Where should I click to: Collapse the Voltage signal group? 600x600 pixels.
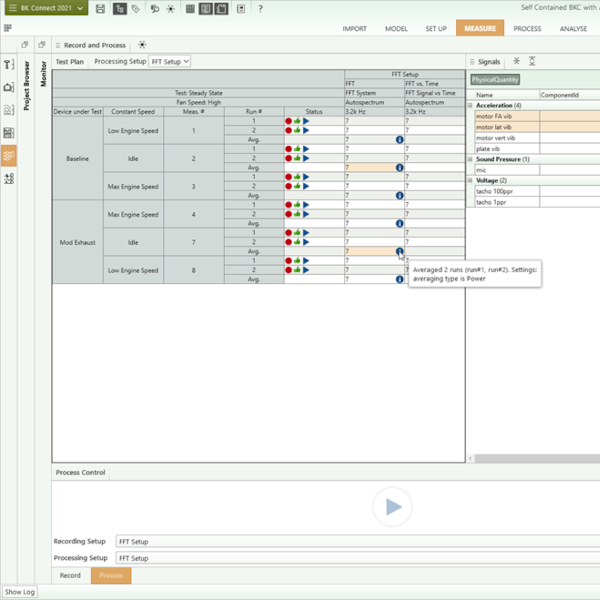click(471, 180)
